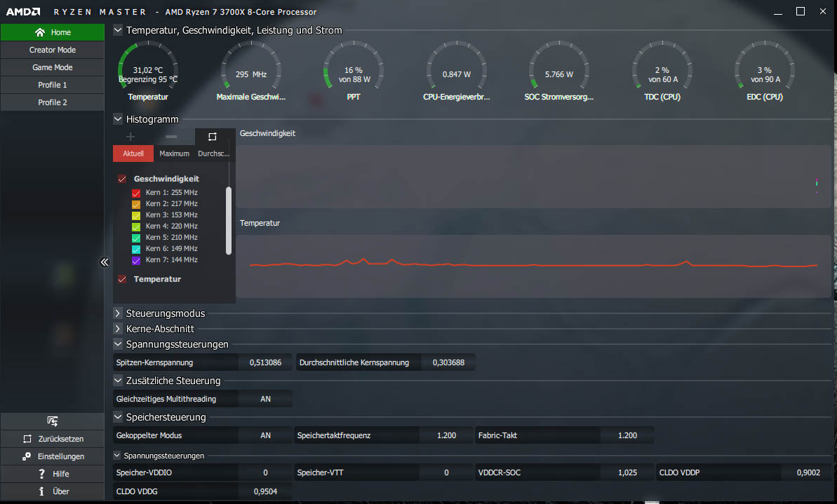This screenshot has width=837, height=504.
Task: Click the Fabric-Takt value 1.200
Action: 627,435
